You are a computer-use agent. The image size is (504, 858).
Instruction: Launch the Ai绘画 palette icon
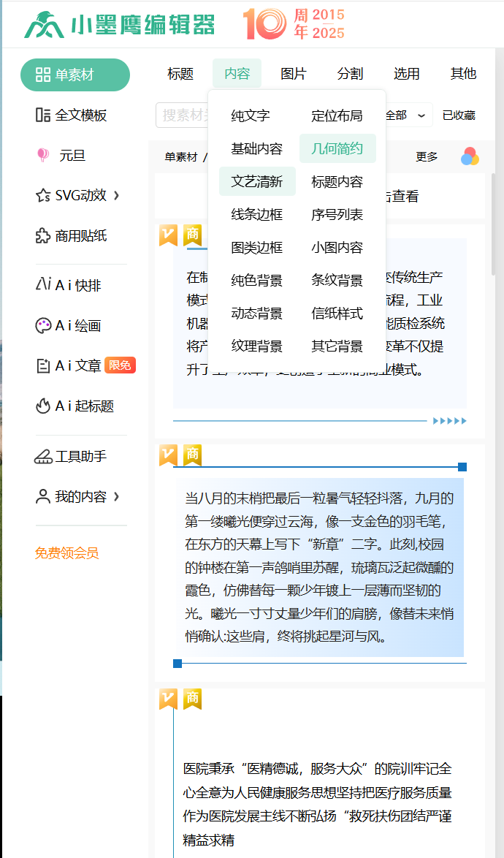tap(43, 326)
